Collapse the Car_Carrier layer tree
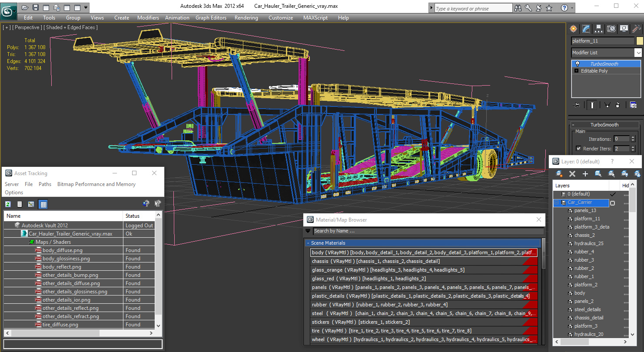This screenshot has height=352, width=644. [556, 203]
